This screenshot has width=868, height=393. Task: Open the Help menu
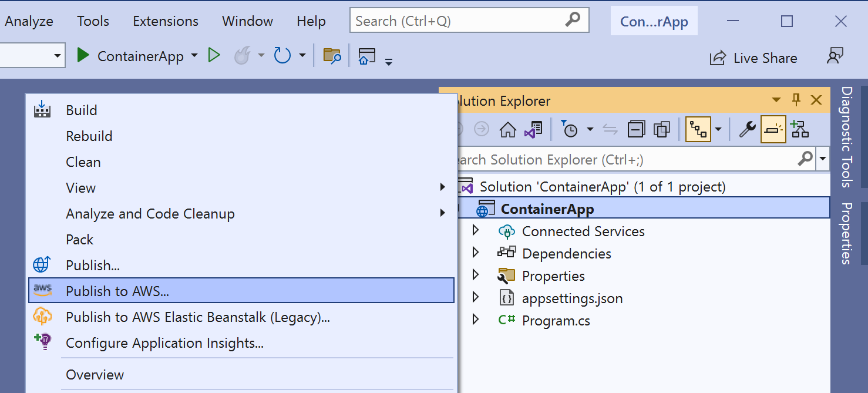(311, 21)
